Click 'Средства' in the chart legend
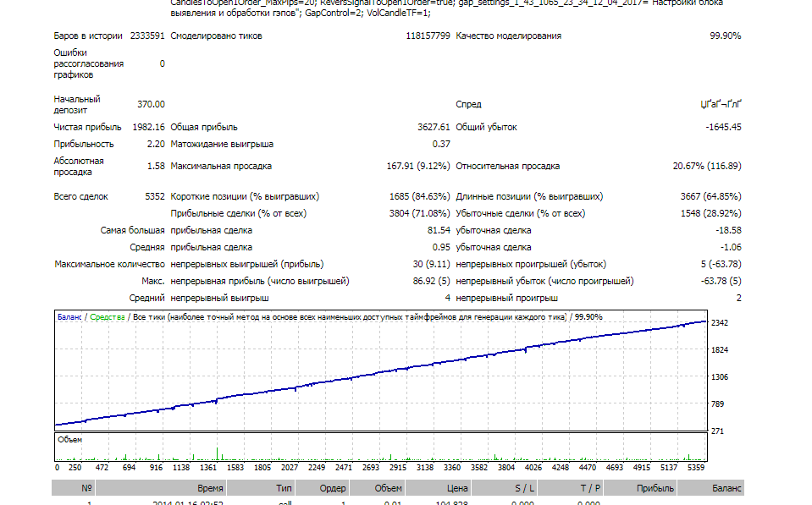This screenshot has width=812, height=505. (x=108, y=316)
